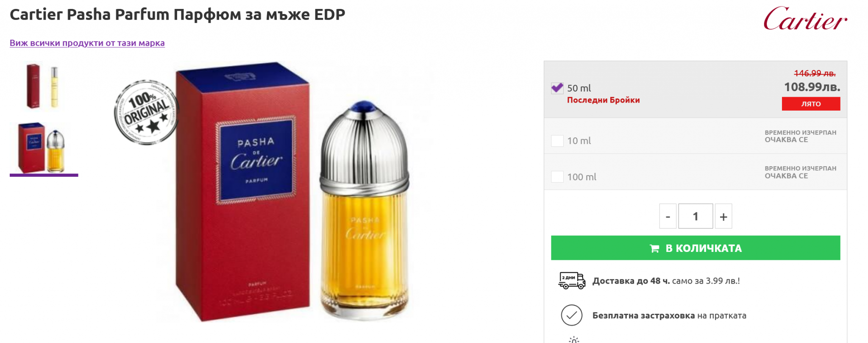Screen dimensions: 868x343
Task: Click the main Pasha perfume product image
Action: [292, 192]
